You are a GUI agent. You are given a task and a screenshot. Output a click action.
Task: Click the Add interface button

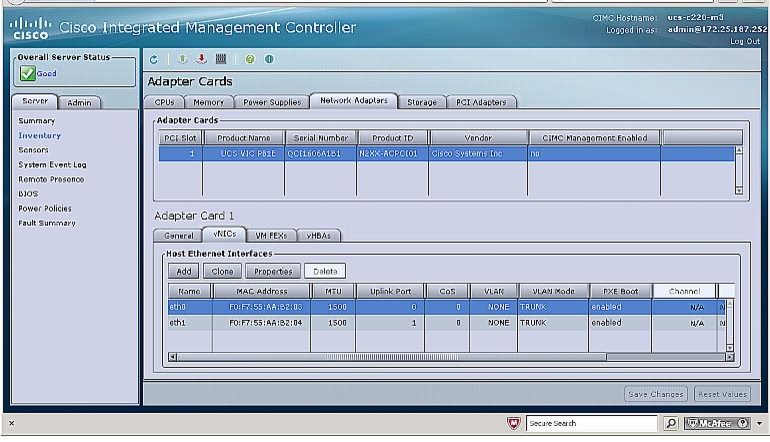click(x=184, y=271)
